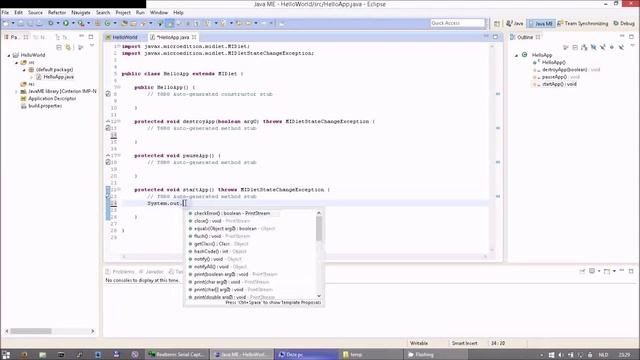Open the File menu
Screen dimensions: 640x360
coord(5,13)
